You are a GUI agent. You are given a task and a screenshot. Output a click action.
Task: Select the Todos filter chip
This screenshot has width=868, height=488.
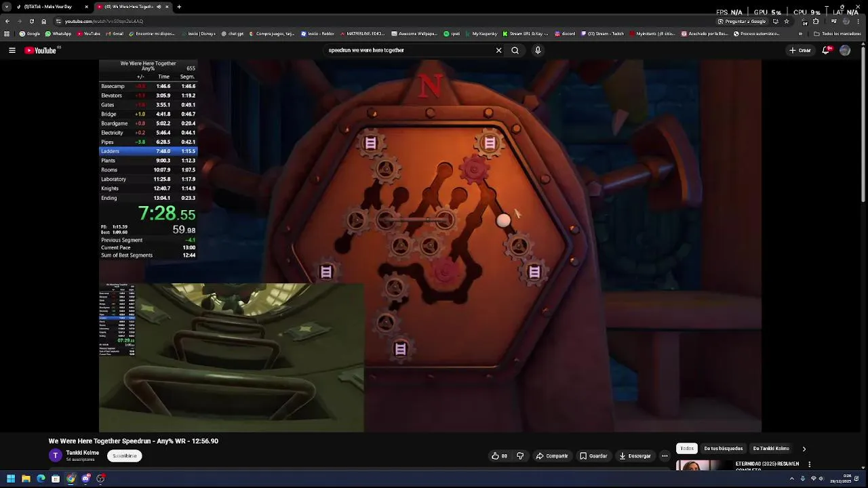coord(687,449)
